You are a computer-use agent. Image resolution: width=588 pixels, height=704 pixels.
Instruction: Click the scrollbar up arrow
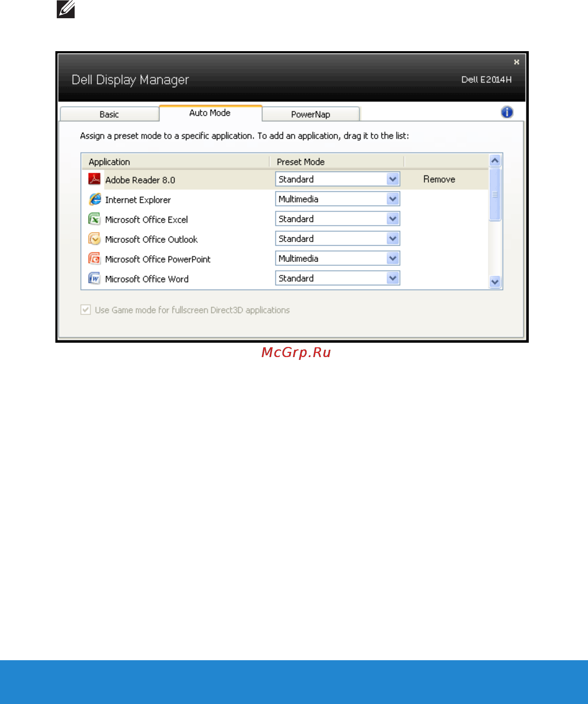tap(495, 161)
